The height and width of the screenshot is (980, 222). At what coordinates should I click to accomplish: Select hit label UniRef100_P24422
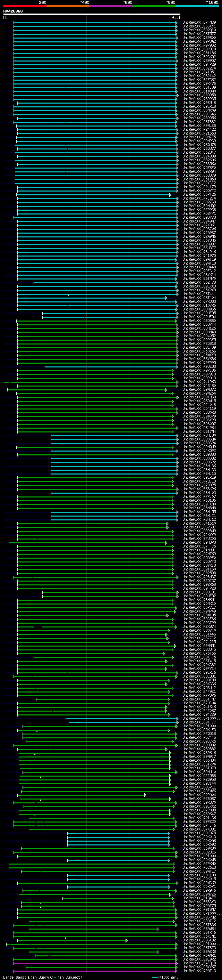coord(199,129)
